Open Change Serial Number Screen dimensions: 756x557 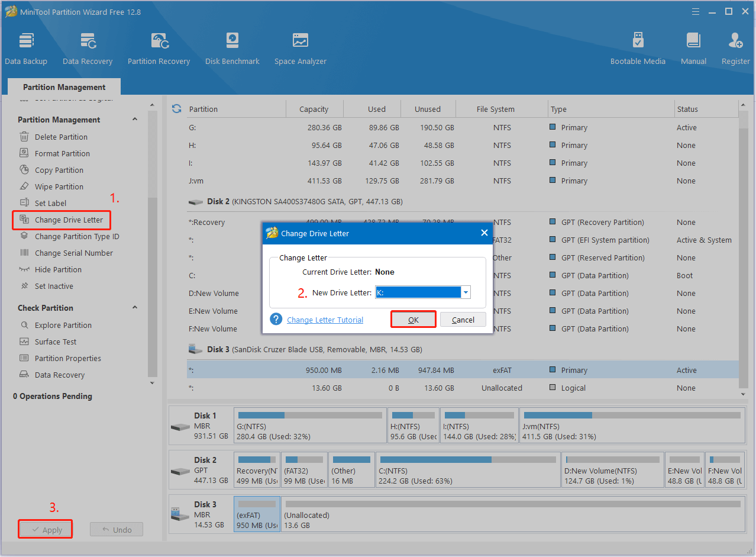click(x=74, y=253)
